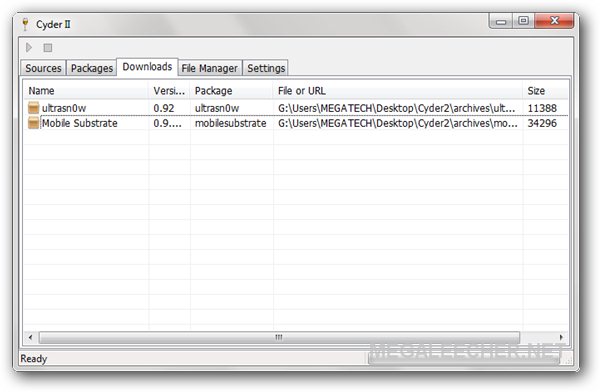Click the horizontal scrollbar right arrow
This screenshot has width=600, height=392.
click(561, 337)
